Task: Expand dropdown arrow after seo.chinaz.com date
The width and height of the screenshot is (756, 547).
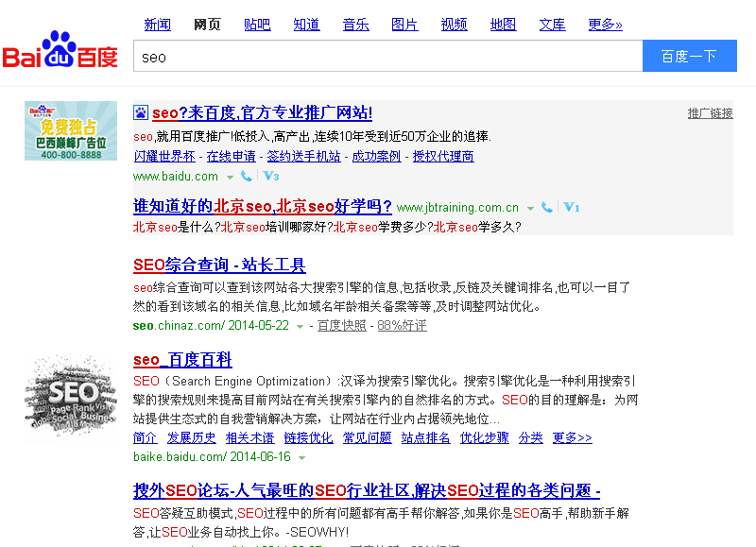Action: pos(301,326)
